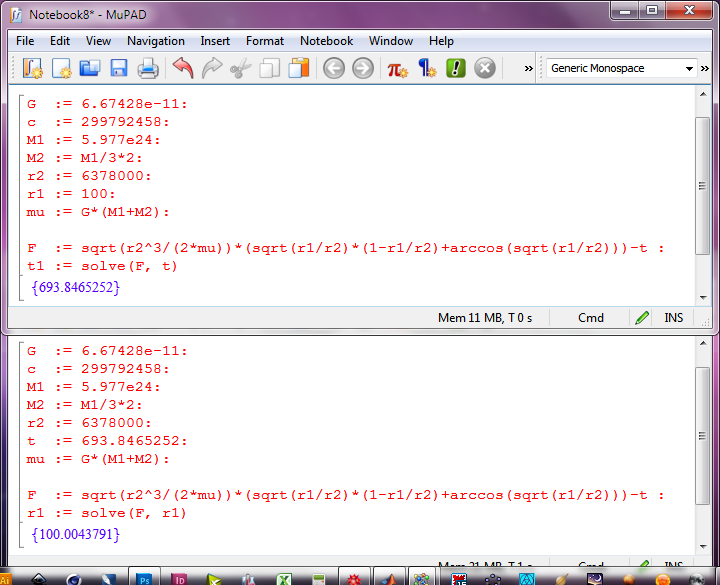Open the Insert menu
The width and height of the screenshot is (720, 585).
point(215,41)
